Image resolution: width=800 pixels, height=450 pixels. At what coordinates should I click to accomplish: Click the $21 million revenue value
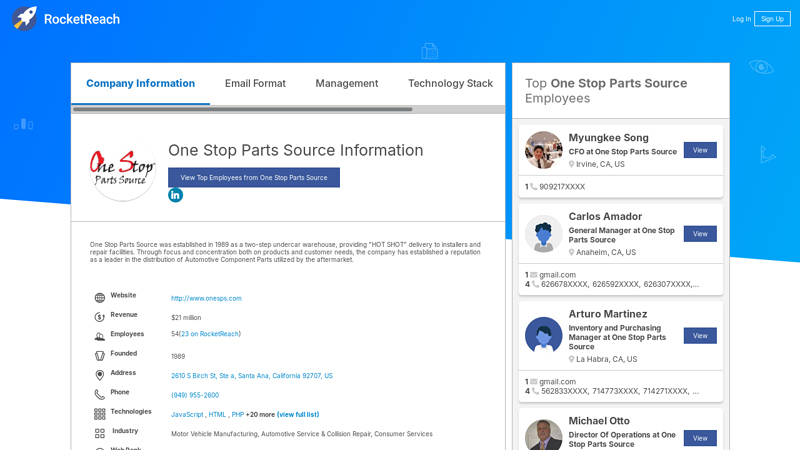click(x=186, y=317)
